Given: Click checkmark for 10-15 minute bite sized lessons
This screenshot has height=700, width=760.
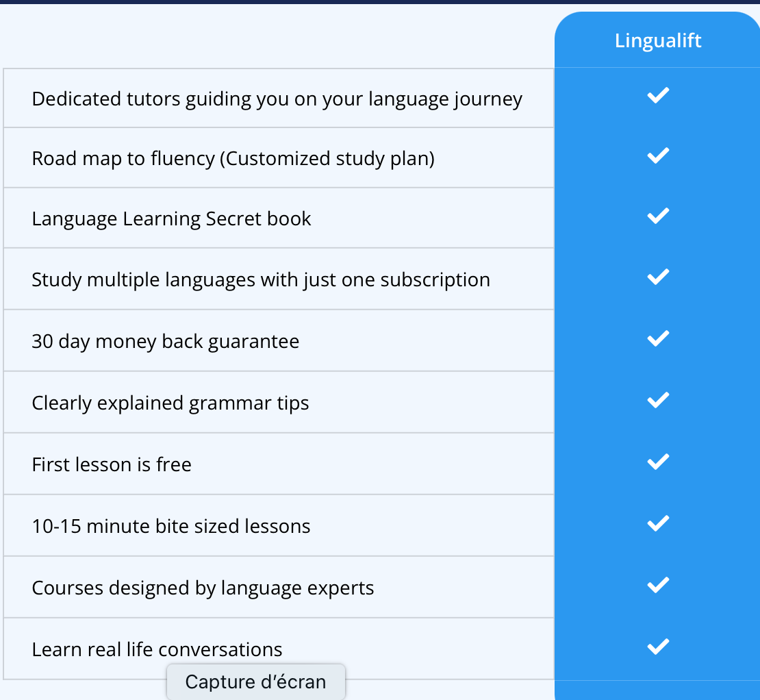Looking at the screenshot, I should [657, 523].
